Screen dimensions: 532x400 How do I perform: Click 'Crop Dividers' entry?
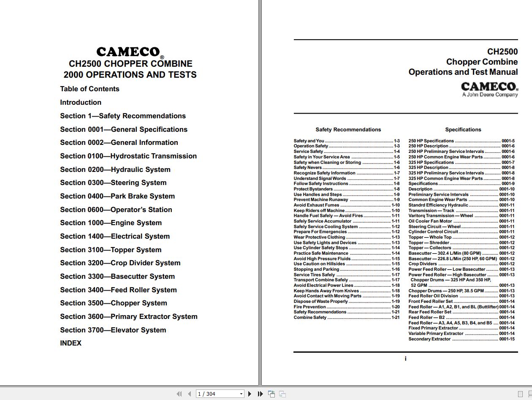461,264
